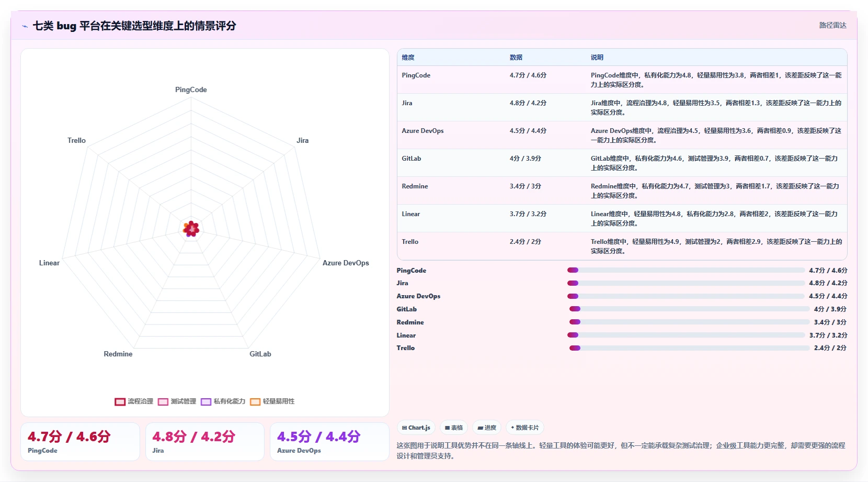Toggle the 流程治理 legend swatch
This screenshot has width=868, height=482.
(120, 402)
